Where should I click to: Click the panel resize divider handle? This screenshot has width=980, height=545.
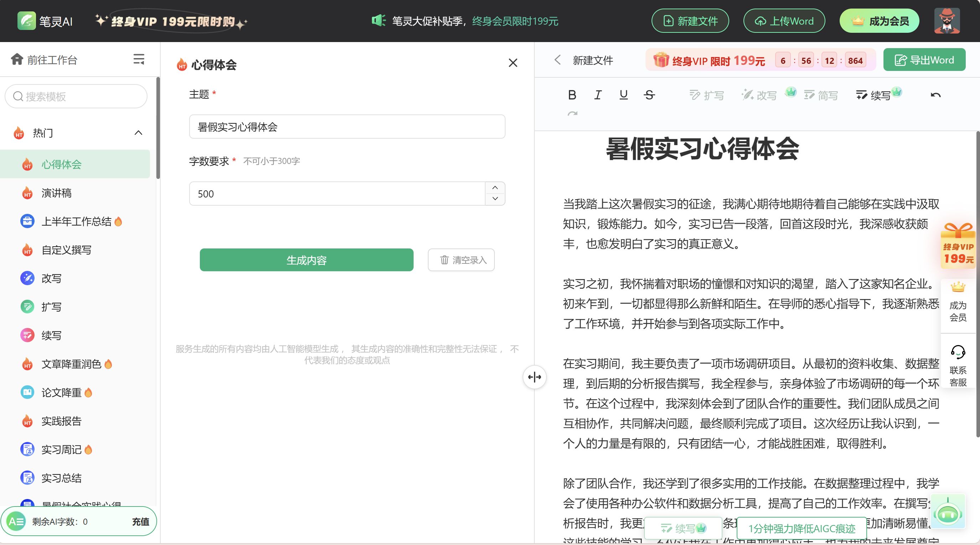click(x=534, y=377)
